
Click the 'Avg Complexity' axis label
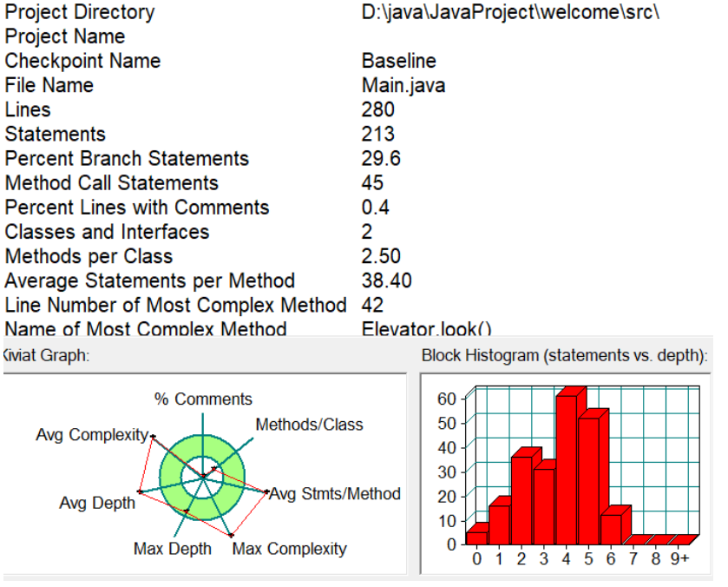click(x=92, y=434)
